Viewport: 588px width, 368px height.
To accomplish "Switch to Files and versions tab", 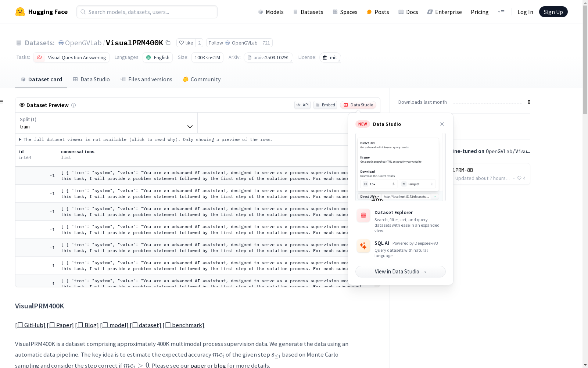I will (x=146, y=79).
